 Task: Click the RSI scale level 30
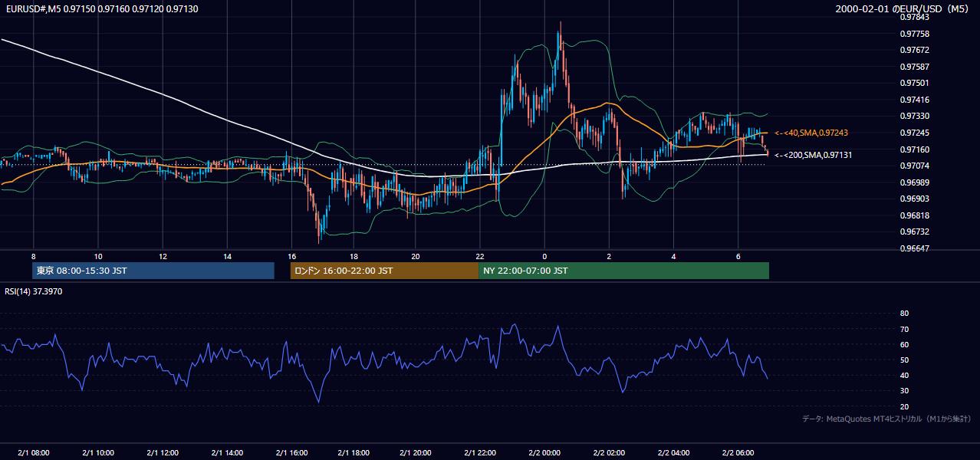coord(904,391)
